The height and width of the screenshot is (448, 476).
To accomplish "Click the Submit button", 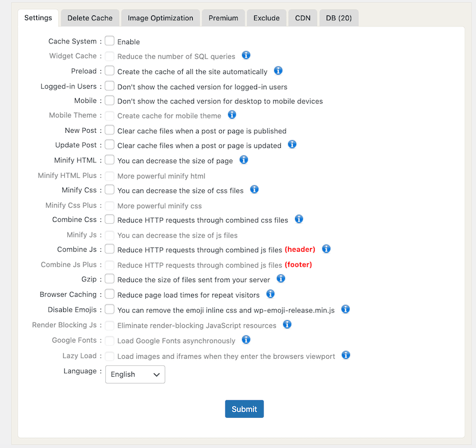I will (x=244, y=409).
